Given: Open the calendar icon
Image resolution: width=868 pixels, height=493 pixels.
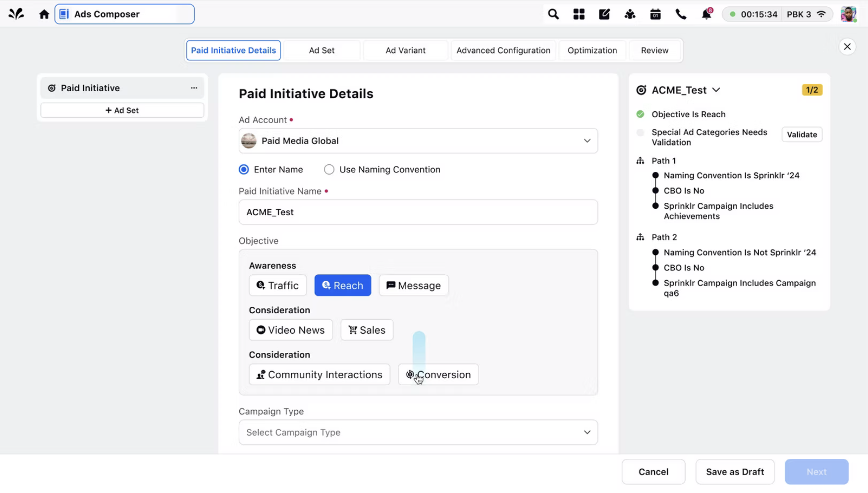Looking at the screenshot, I should coord(655,14).
